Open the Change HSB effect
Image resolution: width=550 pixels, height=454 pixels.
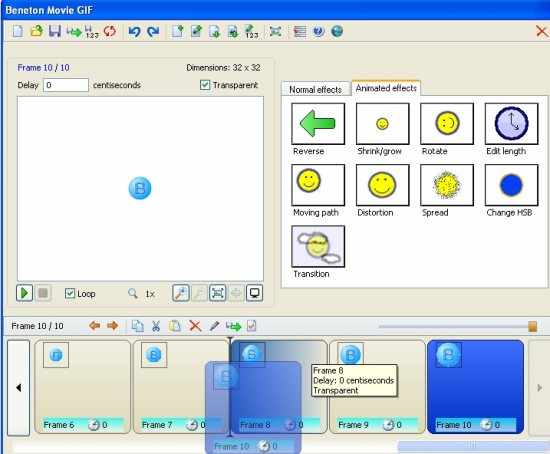coord(511,185)
